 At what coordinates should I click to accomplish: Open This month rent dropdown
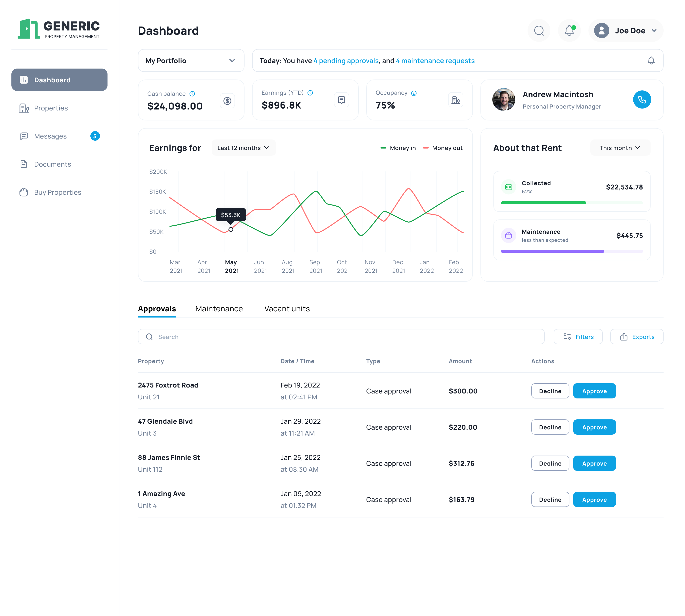point(619,148)
